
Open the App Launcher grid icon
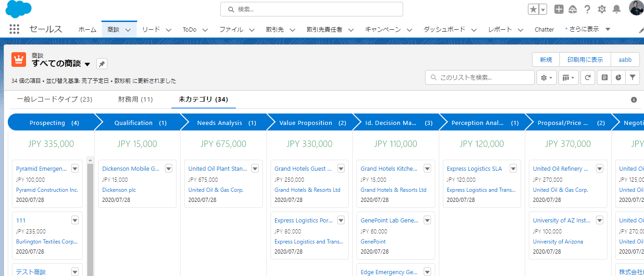15,29
